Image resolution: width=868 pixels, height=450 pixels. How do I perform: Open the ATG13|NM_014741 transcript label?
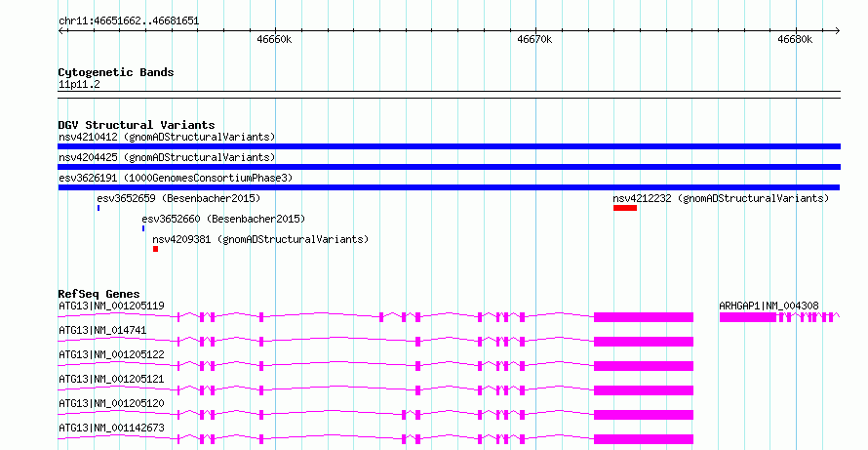tap(102, 330)
